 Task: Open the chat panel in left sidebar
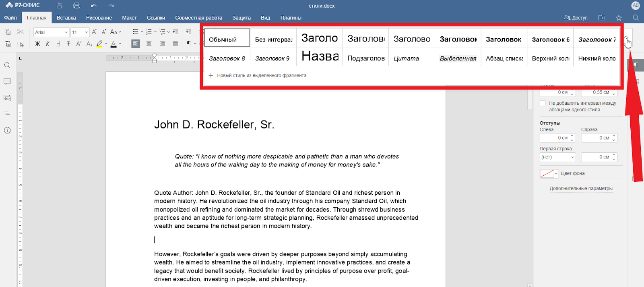tap(7, 98)
